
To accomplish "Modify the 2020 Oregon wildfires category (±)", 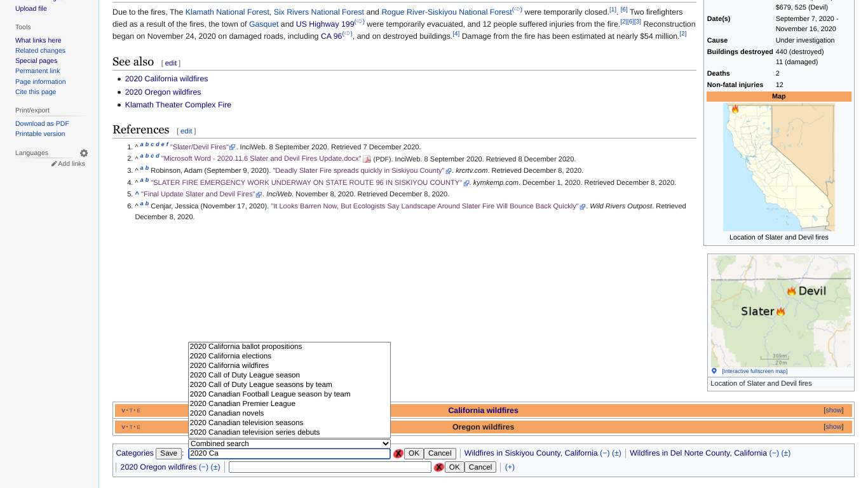I will [215, 467].
